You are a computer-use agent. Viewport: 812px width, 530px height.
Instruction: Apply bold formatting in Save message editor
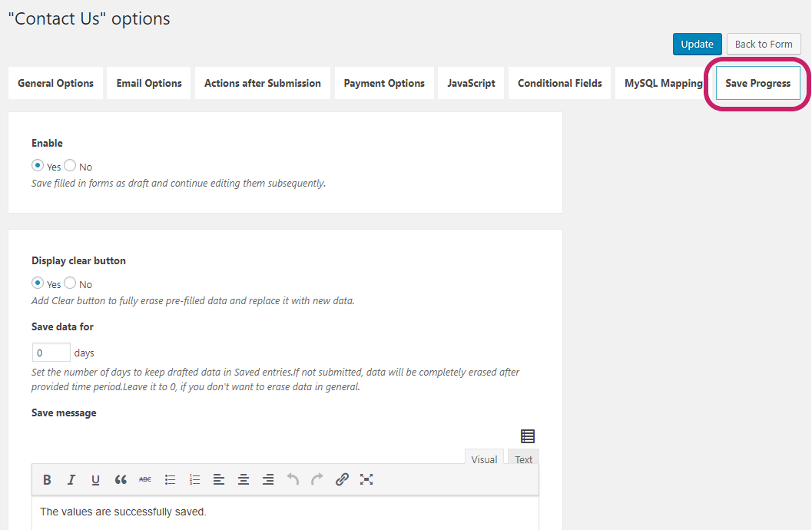tap(47, 480)
